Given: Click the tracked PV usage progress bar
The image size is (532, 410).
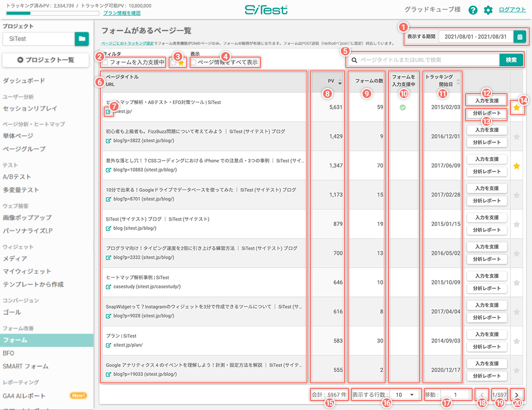Looking at the screenshot, I should pos(53,13).
